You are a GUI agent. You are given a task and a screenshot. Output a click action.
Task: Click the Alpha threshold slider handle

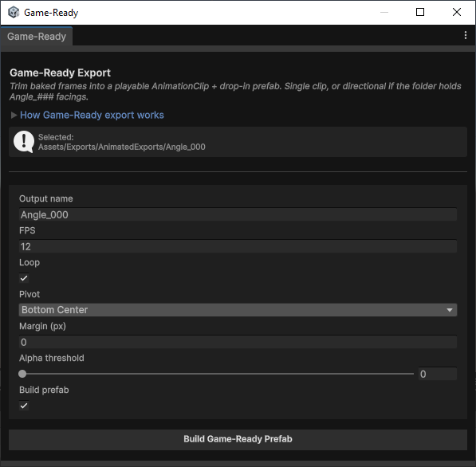[22, 374]
